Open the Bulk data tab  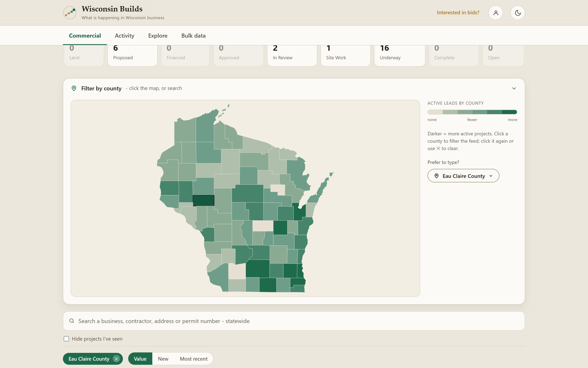click(194, 36)
